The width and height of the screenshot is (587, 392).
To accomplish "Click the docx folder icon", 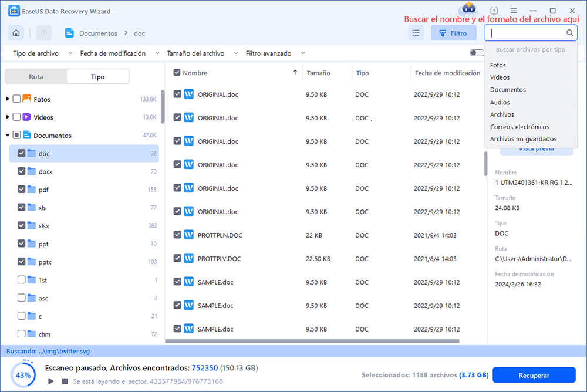I will coord(32,171).
